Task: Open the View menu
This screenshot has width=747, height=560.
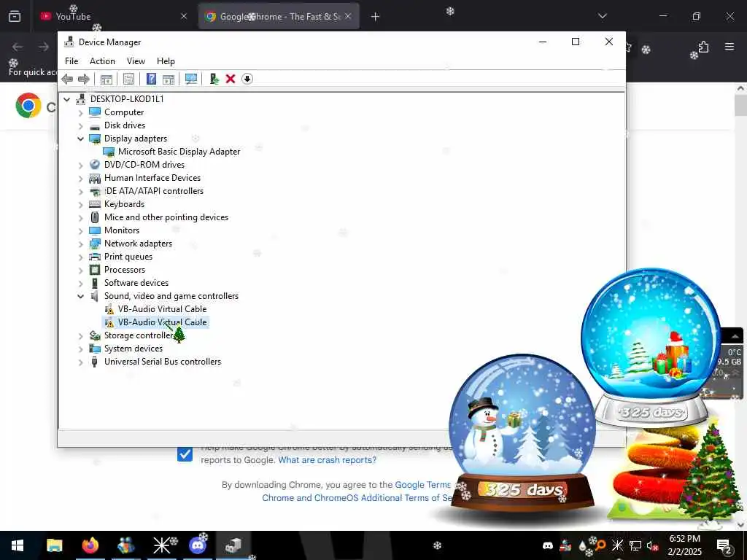Action: coord(136,61)
